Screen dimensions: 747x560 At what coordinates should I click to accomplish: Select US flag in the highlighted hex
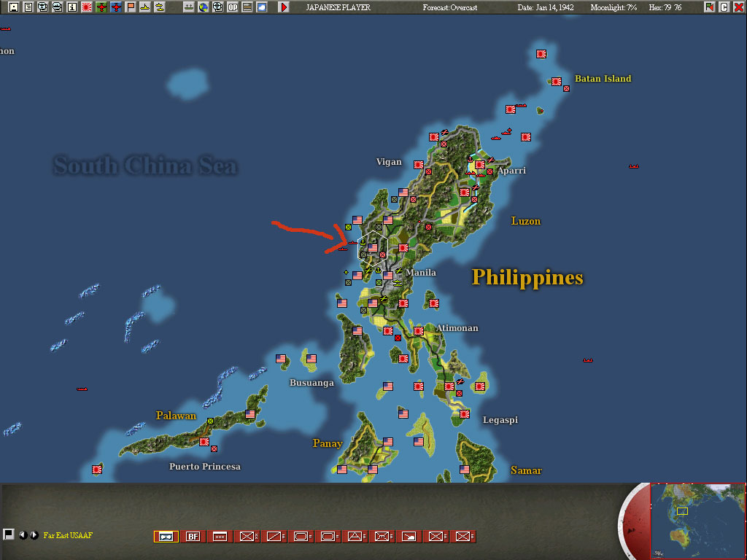(x=373, y=248)
